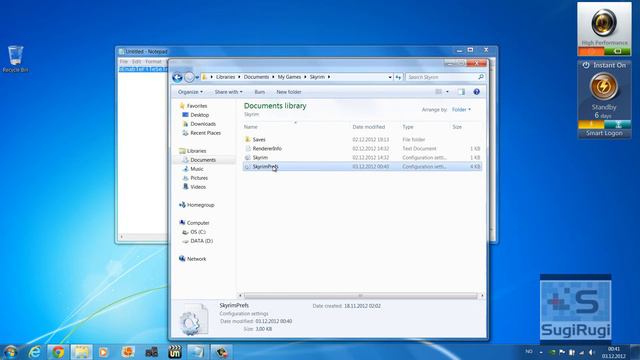Open the recent locations dropdown beside Forward
The height and width of the screenshot is (360, 640).
tap(197, 77)
